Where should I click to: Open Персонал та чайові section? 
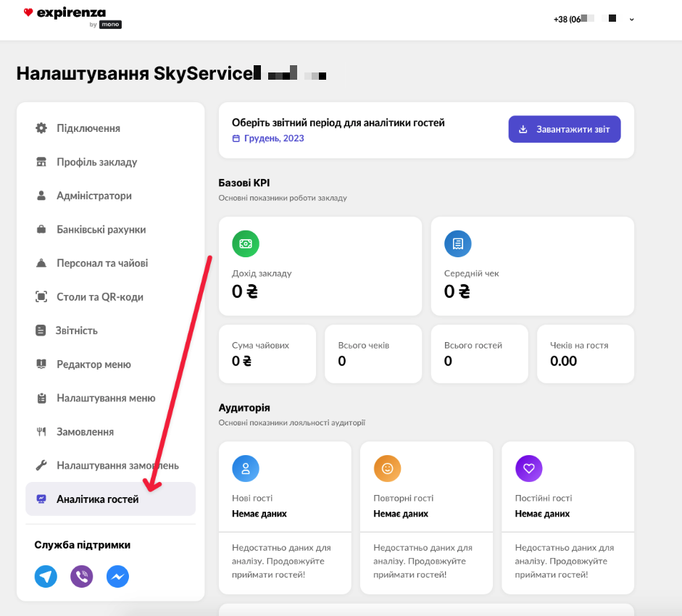coord(102,263)
